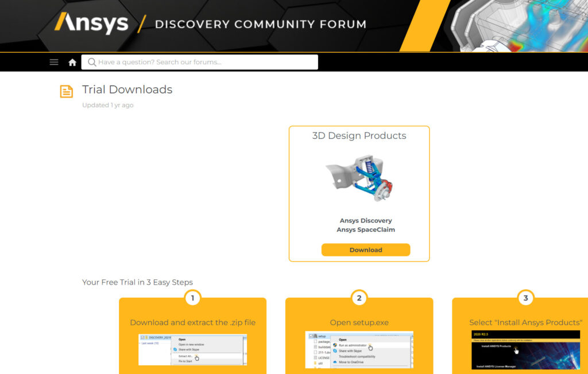Click the setup.exe context menu screenshot

(x=359, y=349)
